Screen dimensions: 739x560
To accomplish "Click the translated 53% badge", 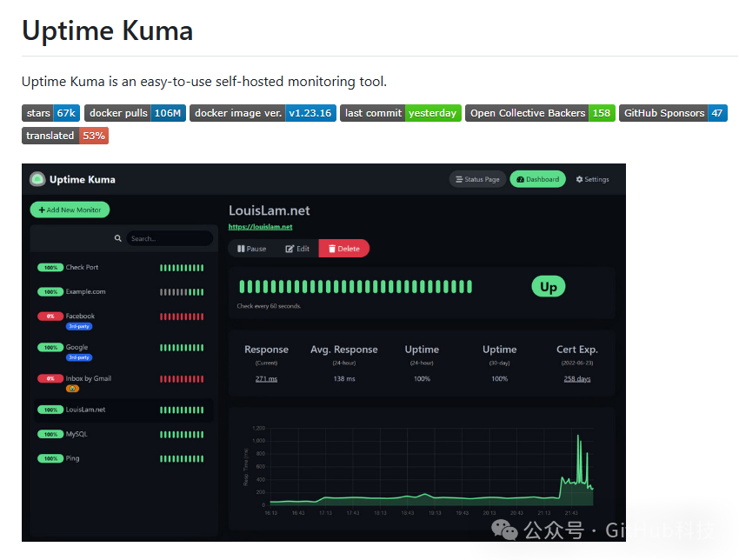I will pyautogui.click(x=64, y=136).
